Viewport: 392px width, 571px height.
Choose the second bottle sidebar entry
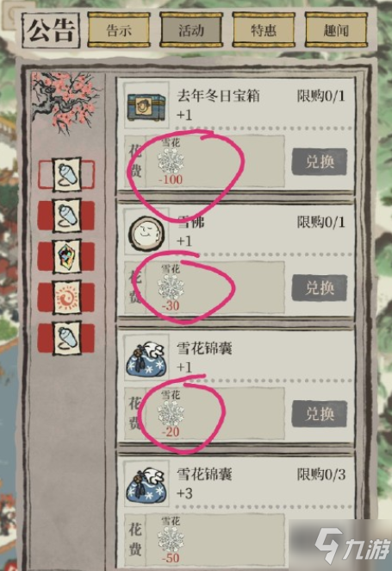pyautogui.click(x=66, y=216)
